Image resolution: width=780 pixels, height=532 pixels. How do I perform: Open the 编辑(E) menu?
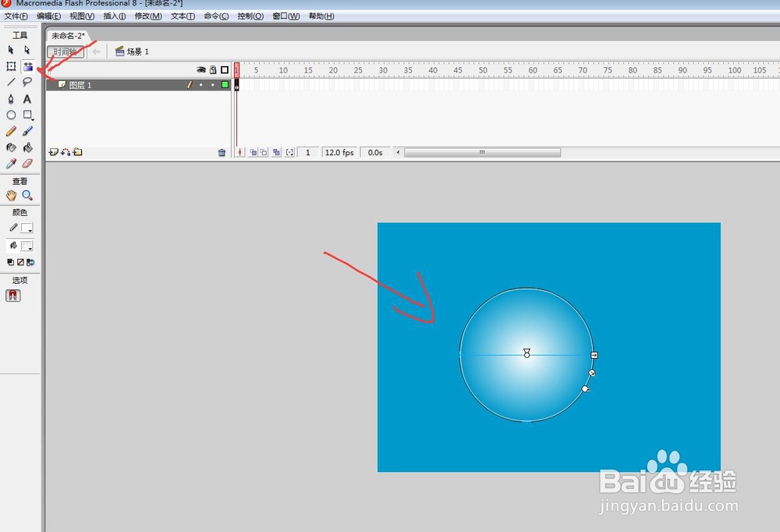(x=48, y=16)
